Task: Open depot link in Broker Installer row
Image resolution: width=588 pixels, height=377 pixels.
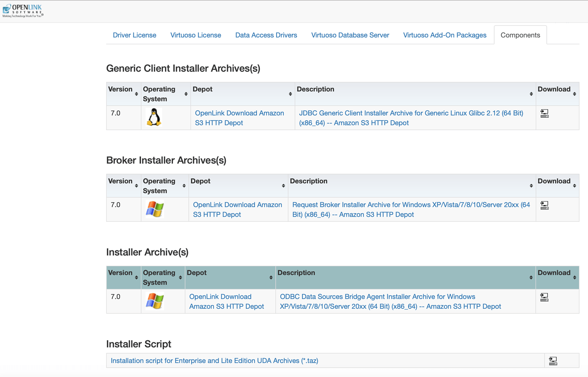Action: [x=237, y=209]
